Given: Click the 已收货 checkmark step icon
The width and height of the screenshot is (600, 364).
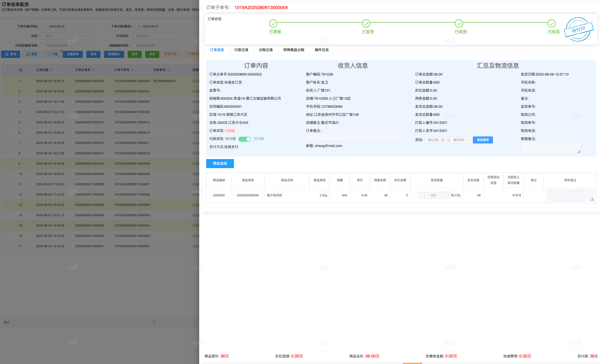Looking at the screenshot, I should pyautogui.click(x=458, y=24).
